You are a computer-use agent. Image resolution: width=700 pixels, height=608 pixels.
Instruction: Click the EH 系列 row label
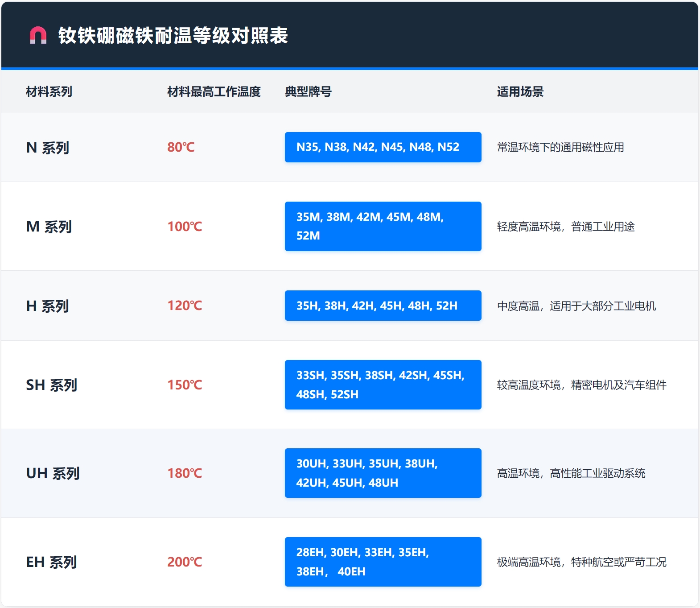click(x=52, y=562)
